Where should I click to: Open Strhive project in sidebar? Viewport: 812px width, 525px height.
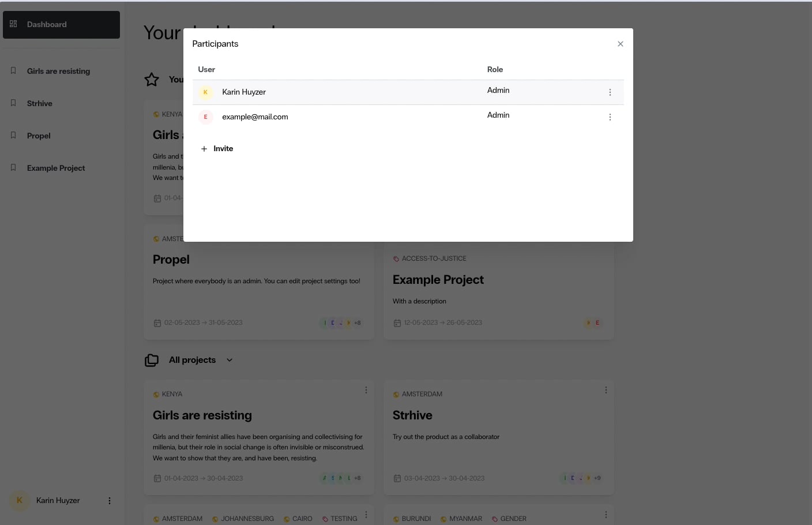pyautogui.click(x=39, y=103)
